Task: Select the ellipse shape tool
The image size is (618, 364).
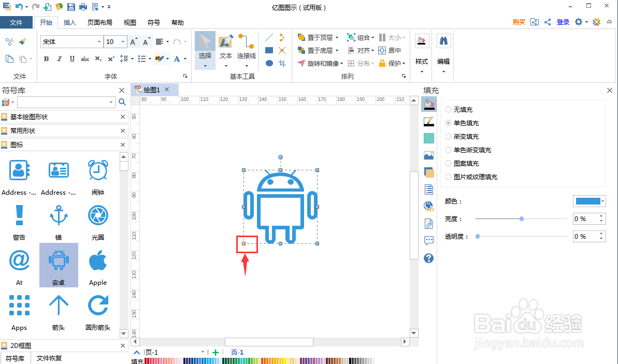Action: [269, 63]
